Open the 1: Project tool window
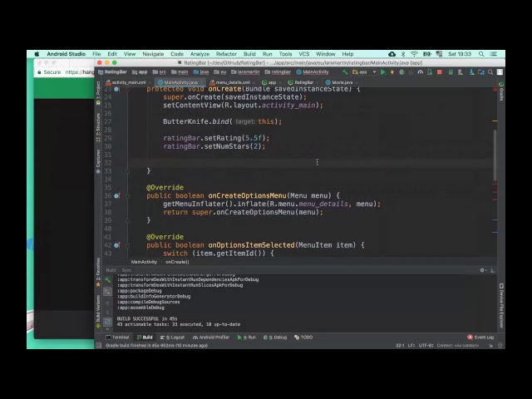 (98, 92)
